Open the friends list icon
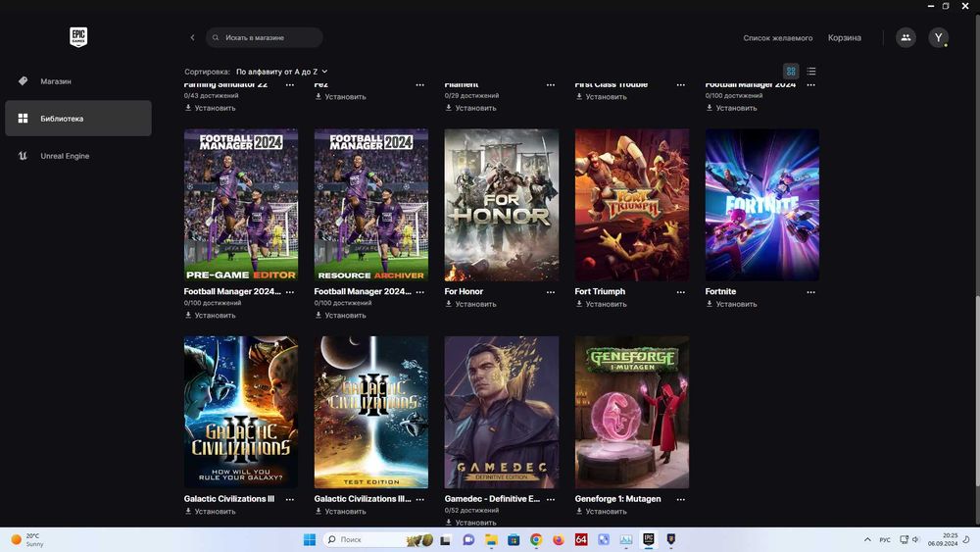The height and width of the screenshot is (552, 980). pos(906,37)
